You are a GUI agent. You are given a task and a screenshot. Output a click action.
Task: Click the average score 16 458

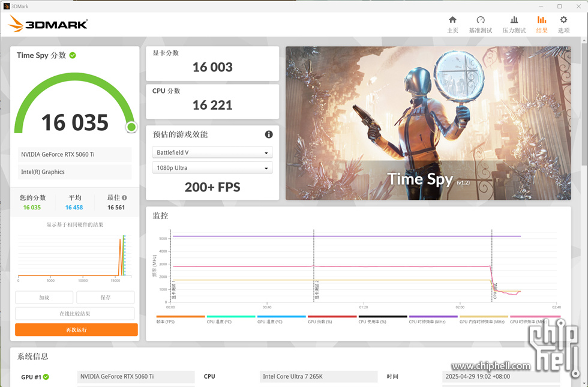[74, 208]
